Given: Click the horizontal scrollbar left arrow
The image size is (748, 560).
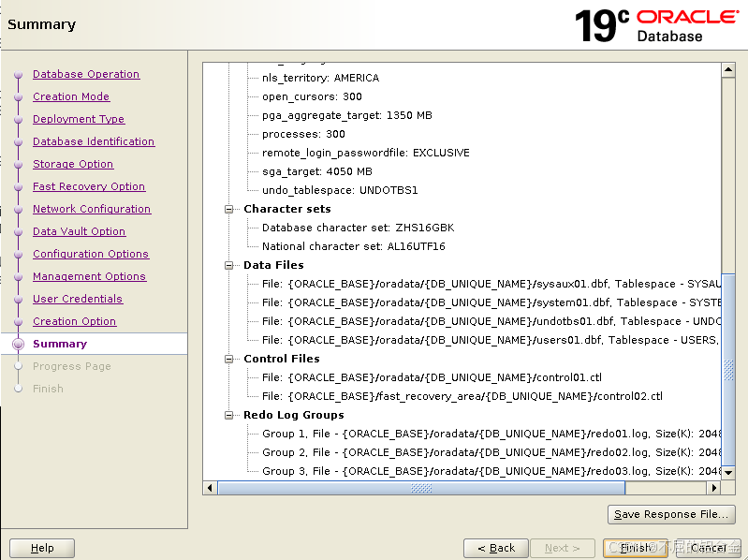Looking at the screenshot, I should [x=210, y=488].
